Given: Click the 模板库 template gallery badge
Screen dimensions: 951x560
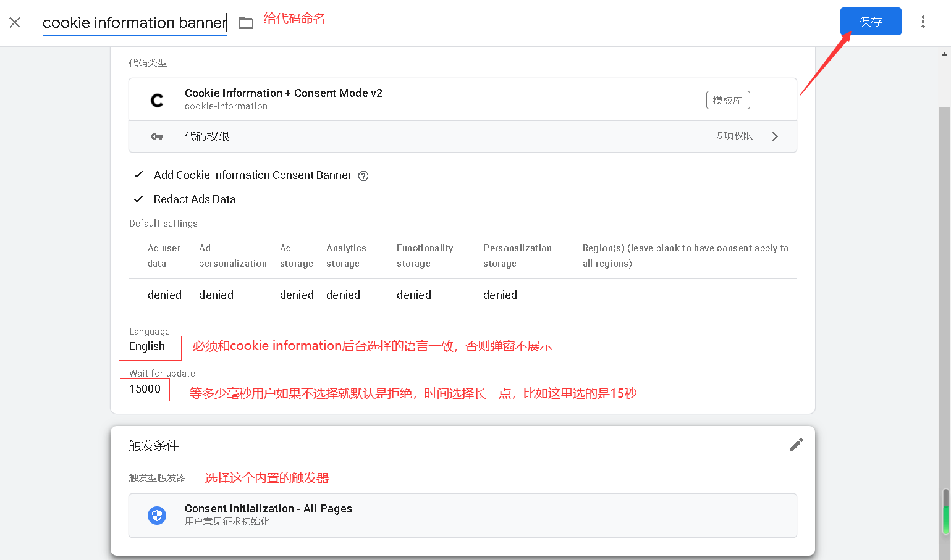Looking at the screenshot, I should pos(727,100).
